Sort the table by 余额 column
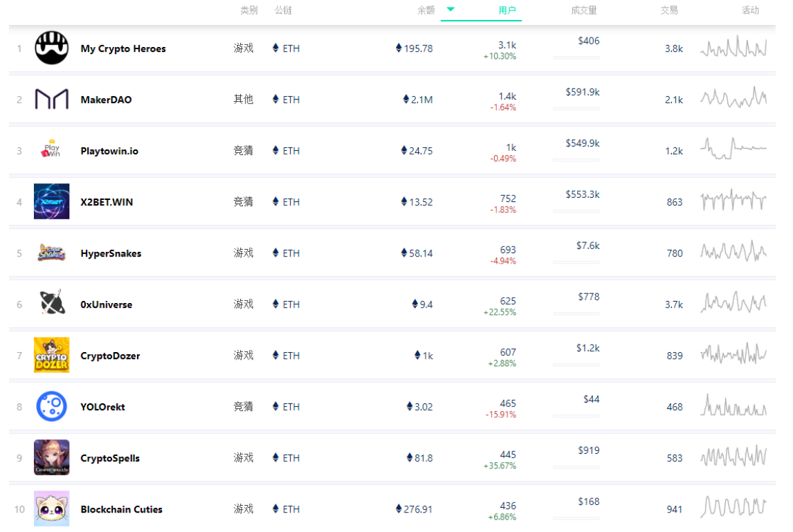The width and height of the screenshot is (793, 532). [x=426, y=10]
